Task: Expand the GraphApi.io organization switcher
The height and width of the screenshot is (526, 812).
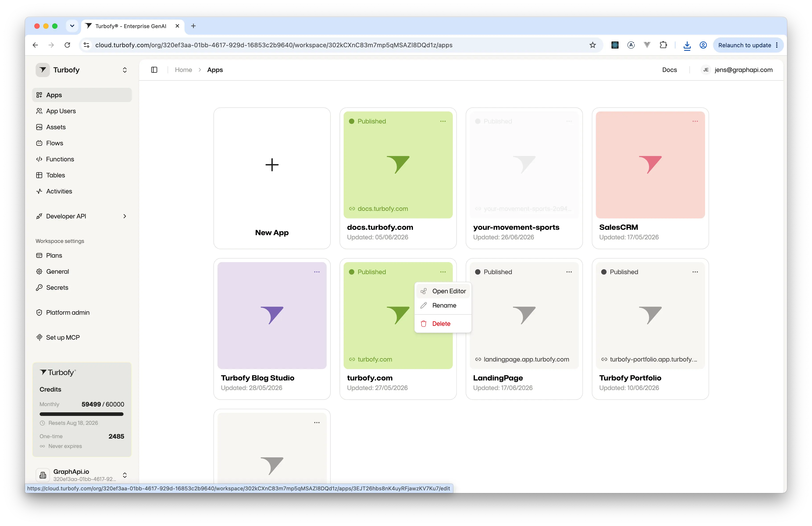Action: tap(125, 475)
